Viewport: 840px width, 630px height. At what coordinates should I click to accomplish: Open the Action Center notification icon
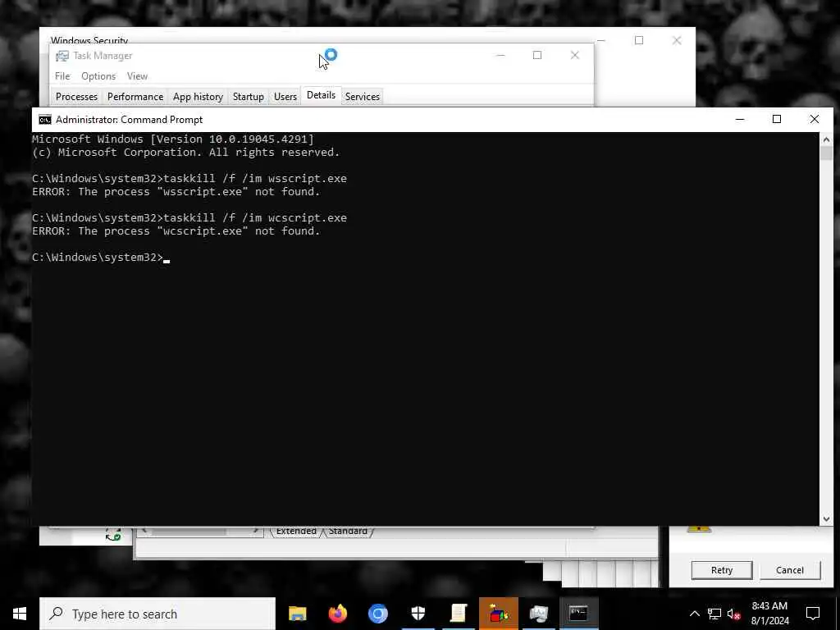pos(813,614)
